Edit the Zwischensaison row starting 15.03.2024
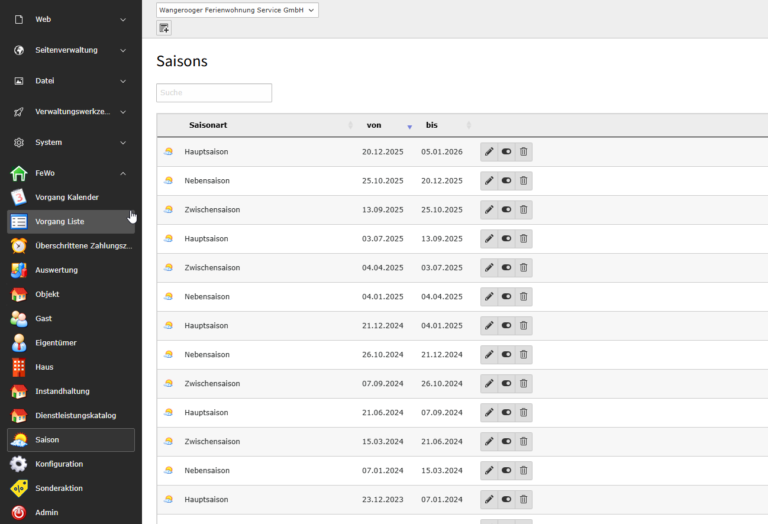Screen dimensions: 768x524 click(489, 441)
